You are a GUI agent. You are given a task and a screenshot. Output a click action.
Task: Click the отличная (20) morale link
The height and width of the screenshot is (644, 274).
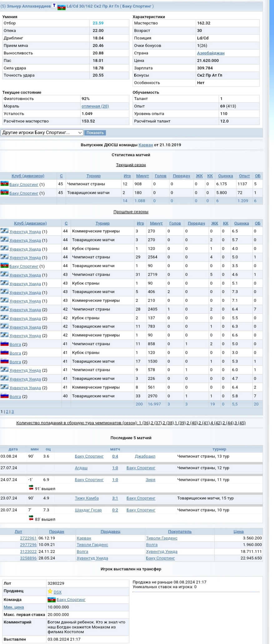pos(95,106)
